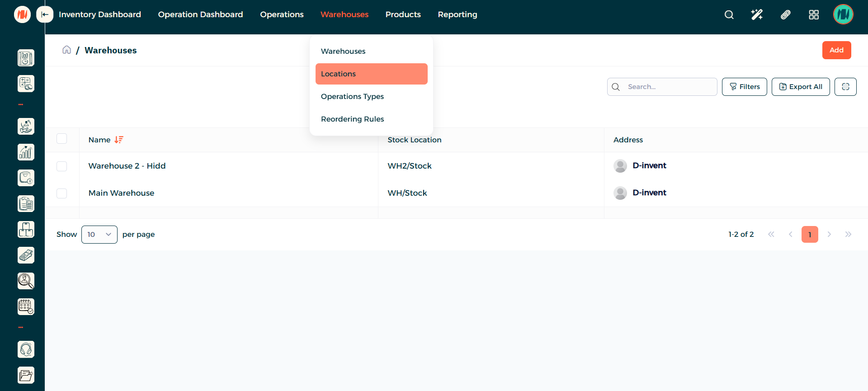Viewport: 868px width, 391px height.
Task: Open the headset support icon in sidebar
Action: (x=26, y=349)
